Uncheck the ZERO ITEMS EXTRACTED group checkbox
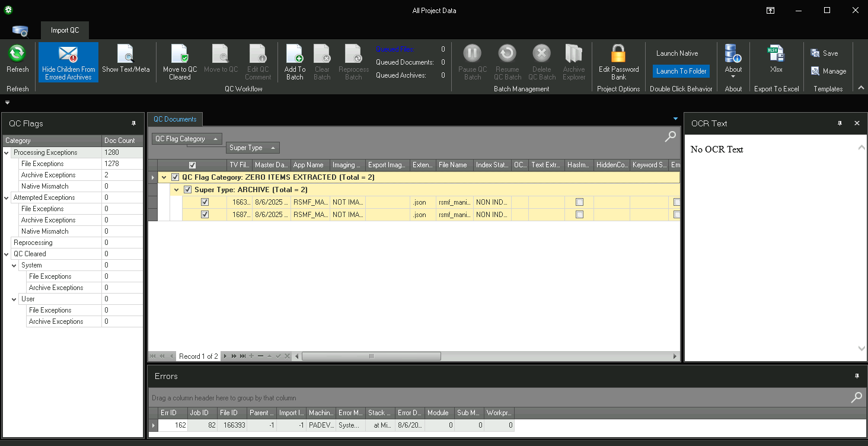 click(x=175, y=177)
